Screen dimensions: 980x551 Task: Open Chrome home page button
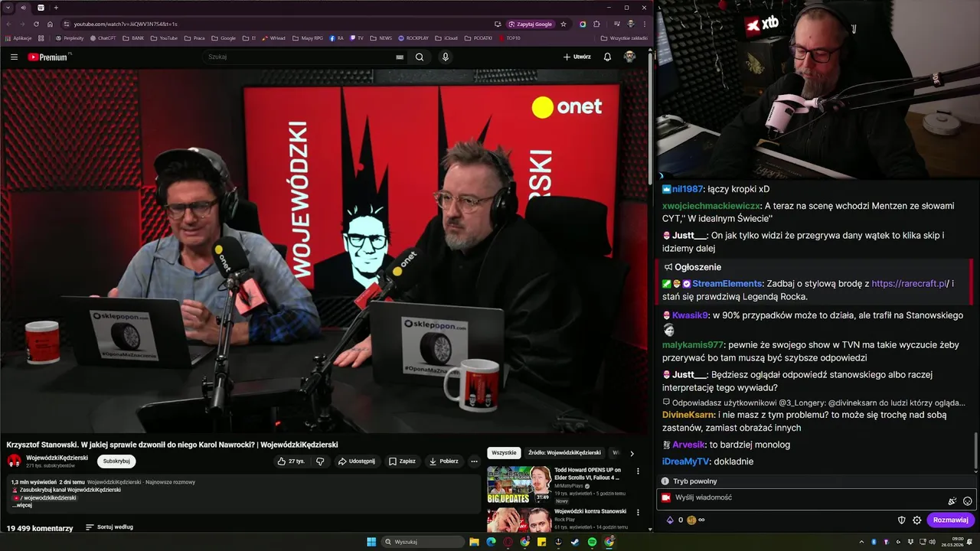[50, 24]
